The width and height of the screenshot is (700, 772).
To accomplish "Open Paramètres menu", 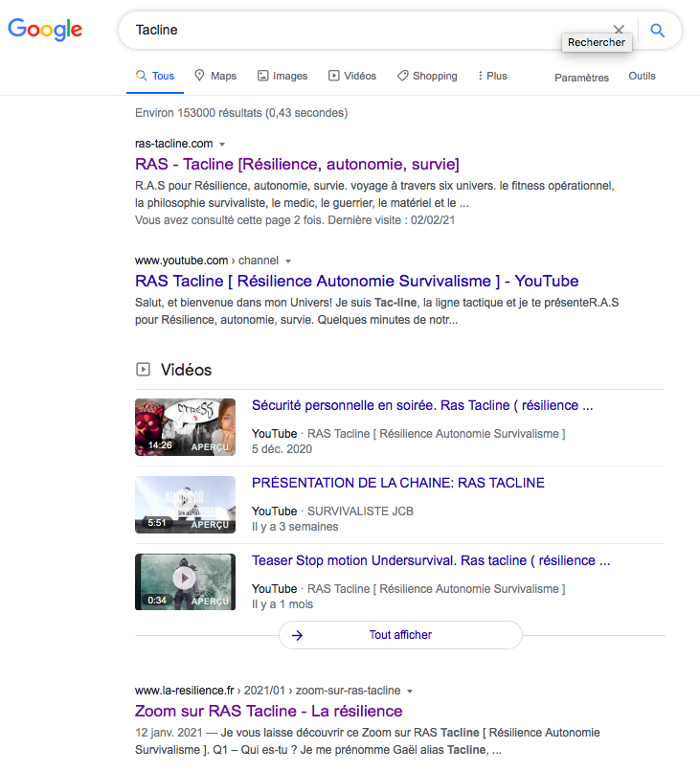I will [x=582, y=78].
